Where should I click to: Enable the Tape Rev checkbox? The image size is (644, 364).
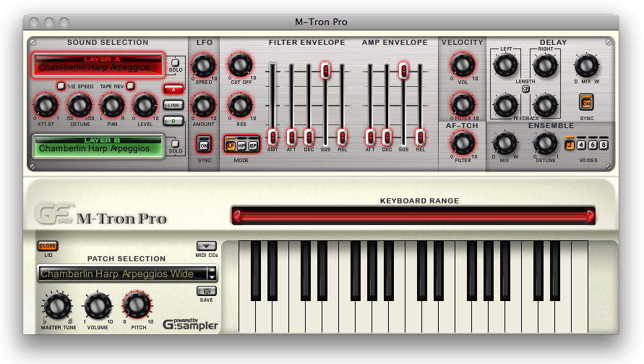click(130, 86)
